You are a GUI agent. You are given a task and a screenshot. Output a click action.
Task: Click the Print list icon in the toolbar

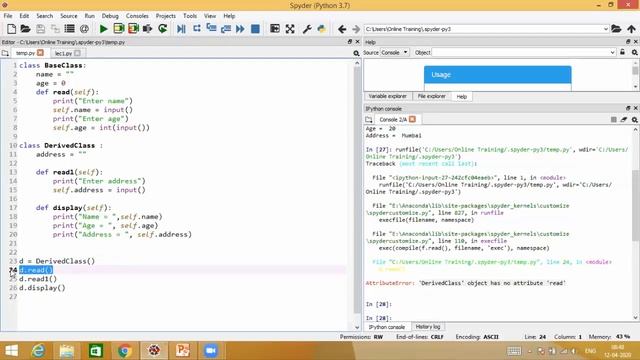coord(69,29)
